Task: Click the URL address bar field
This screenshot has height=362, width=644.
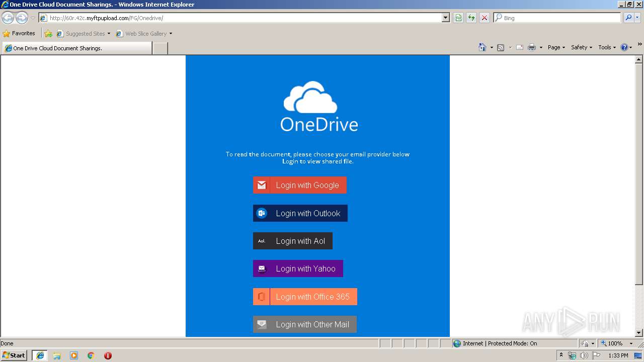Action: pos(244,18)
